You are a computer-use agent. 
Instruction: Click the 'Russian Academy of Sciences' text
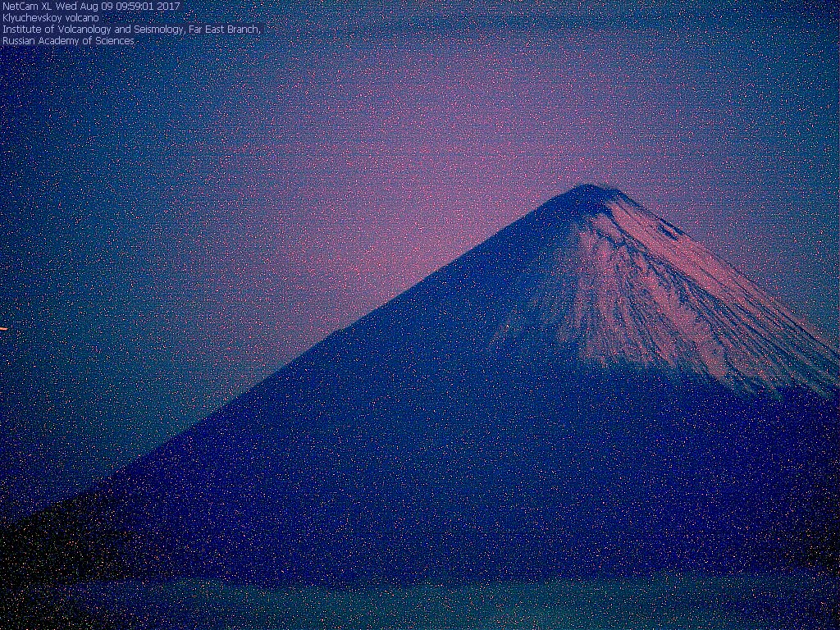coord(68,41)
